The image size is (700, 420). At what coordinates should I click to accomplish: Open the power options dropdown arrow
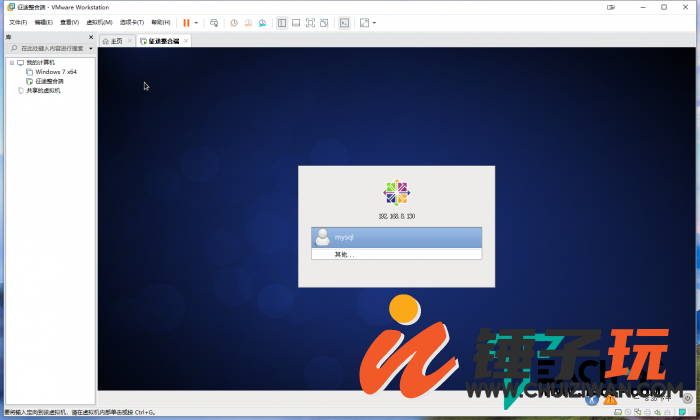(x=196, y=22)
